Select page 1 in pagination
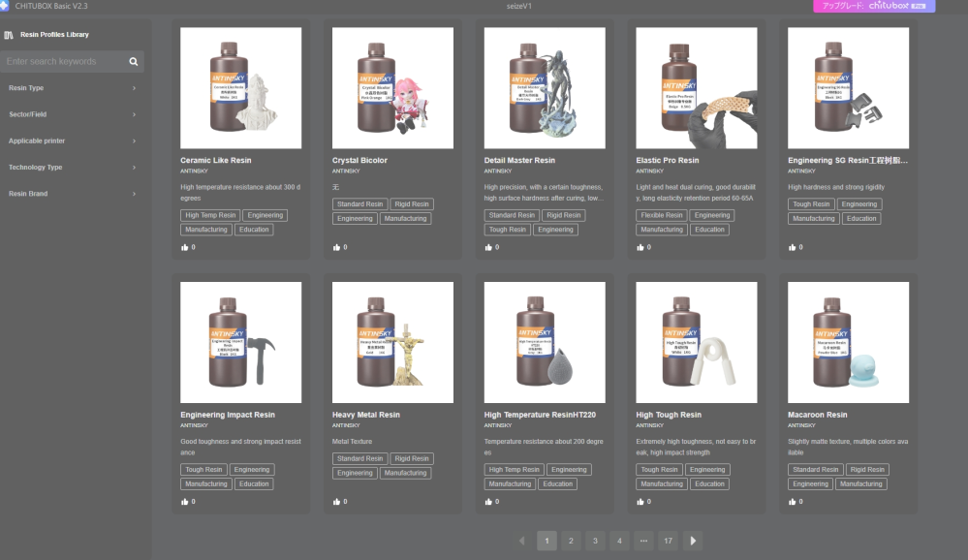 pyautogui.click(x=546, y=541)
